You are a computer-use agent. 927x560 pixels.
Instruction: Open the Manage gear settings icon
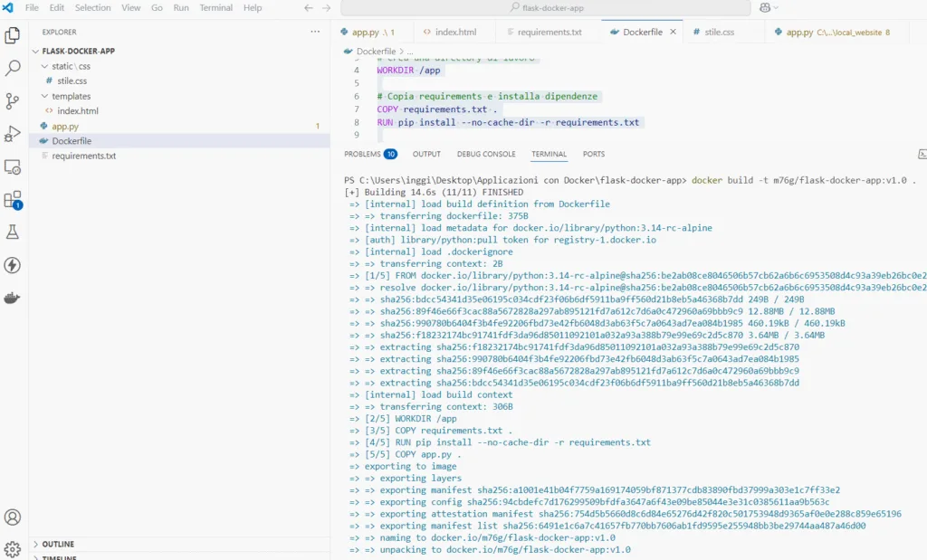tap(13, 549)
